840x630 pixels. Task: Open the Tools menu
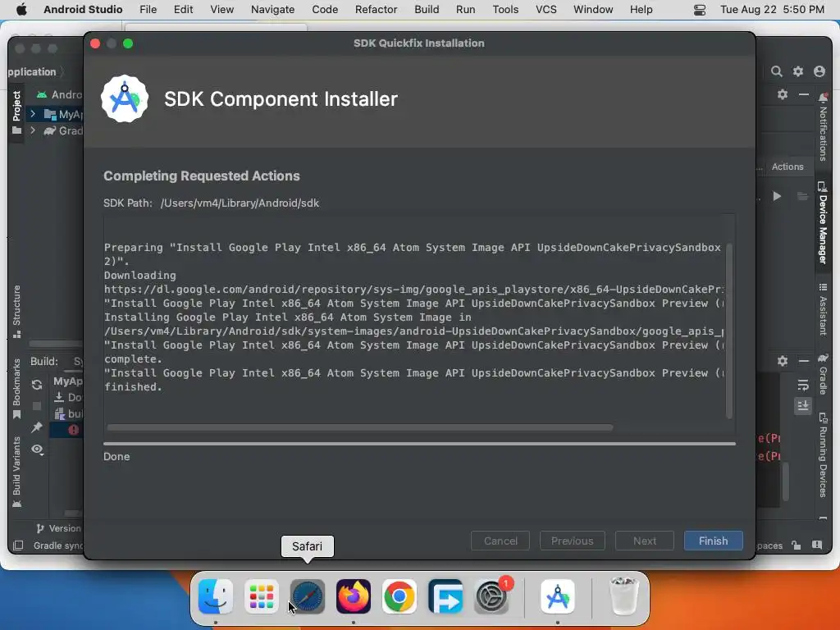tap(505, 9)
